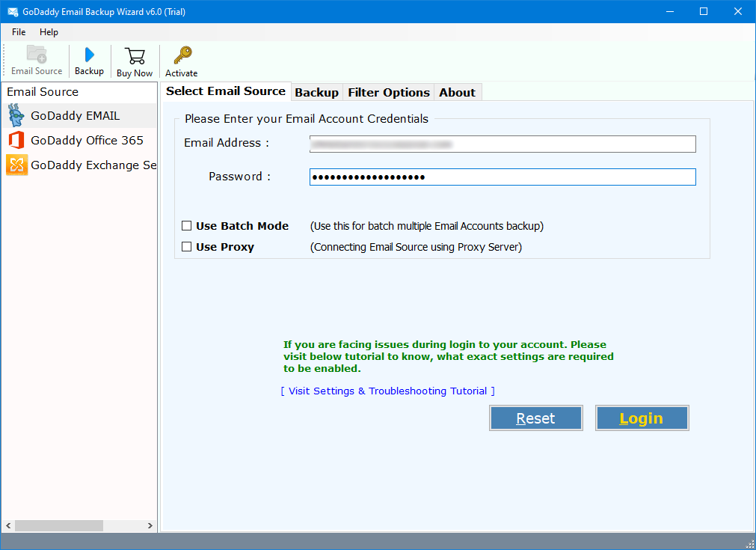Close the Backup Wizard window
Viewport: 756px width, 550px height.
[737, 11]
